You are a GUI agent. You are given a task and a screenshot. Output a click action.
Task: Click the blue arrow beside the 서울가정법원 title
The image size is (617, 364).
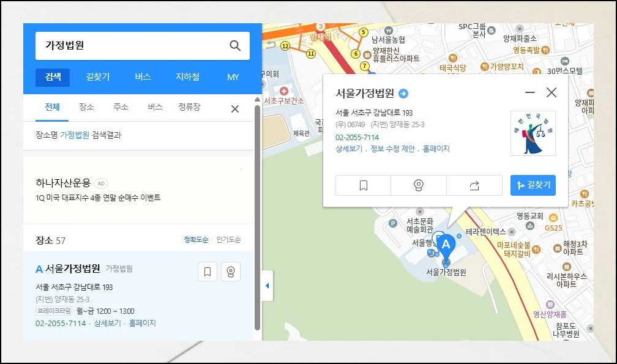[403, 94]
